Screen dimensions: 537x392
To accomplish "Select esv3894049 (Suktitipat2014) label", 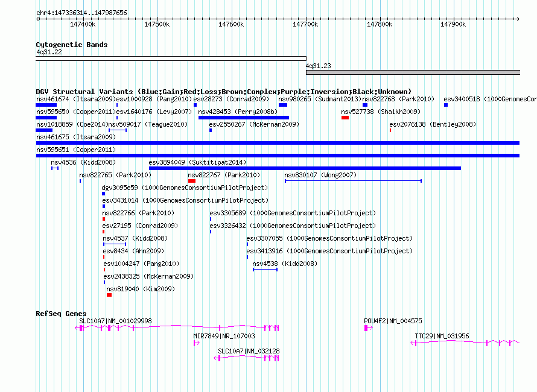I will point(198,163).
